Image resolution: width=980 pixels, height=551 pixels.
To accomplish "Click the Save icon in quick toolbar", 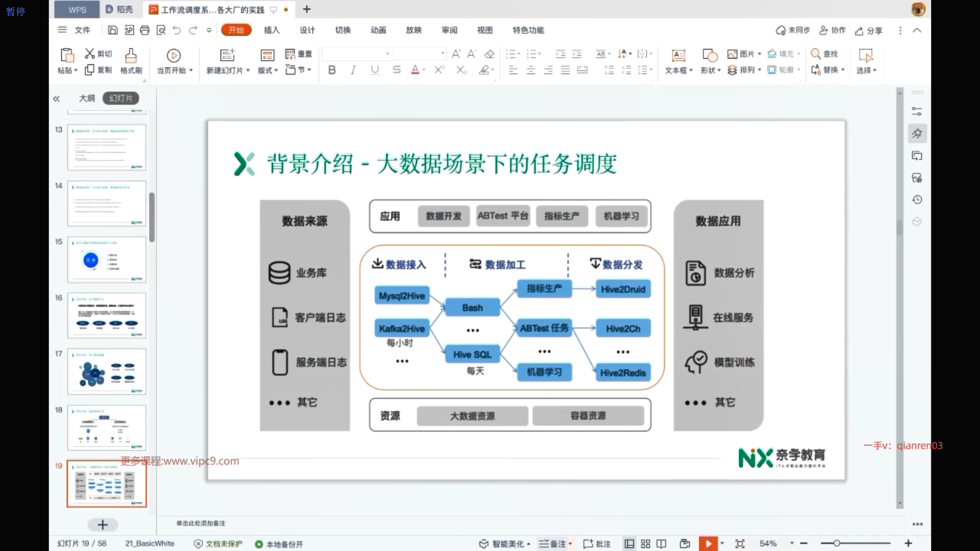I will point(113,30).
